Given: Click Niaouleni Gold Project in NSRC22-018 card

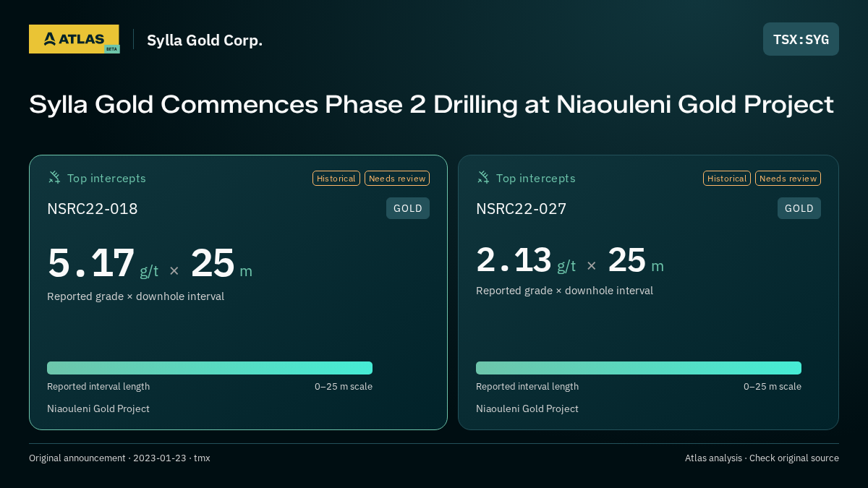Looking at the screenshot, I should 98,409.
